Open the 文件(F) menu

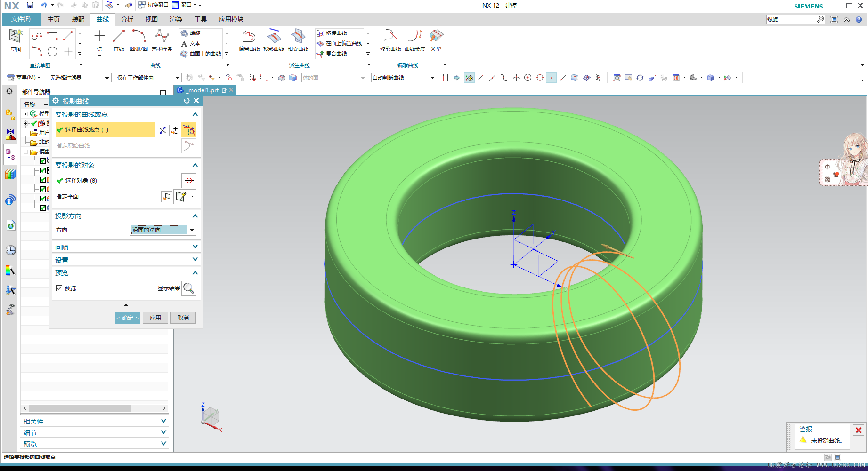click(x=21, y=19)
